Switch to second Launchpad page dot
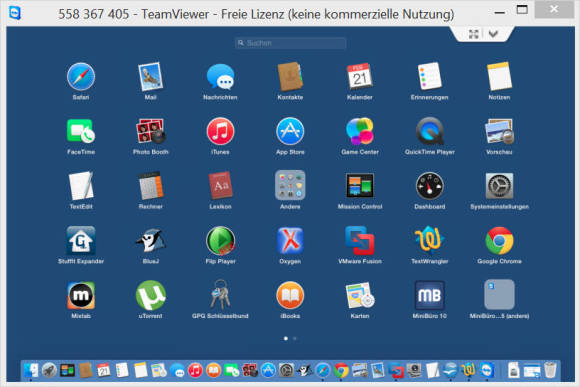580x387 pixels. (x=295, y=338)
